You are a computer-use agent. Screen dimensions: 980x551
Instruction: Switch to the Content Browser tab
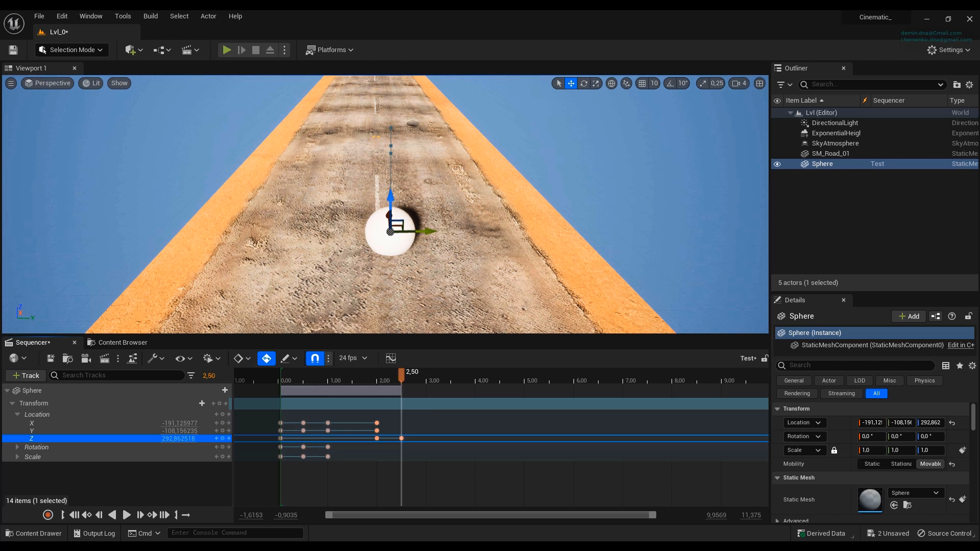122,342
